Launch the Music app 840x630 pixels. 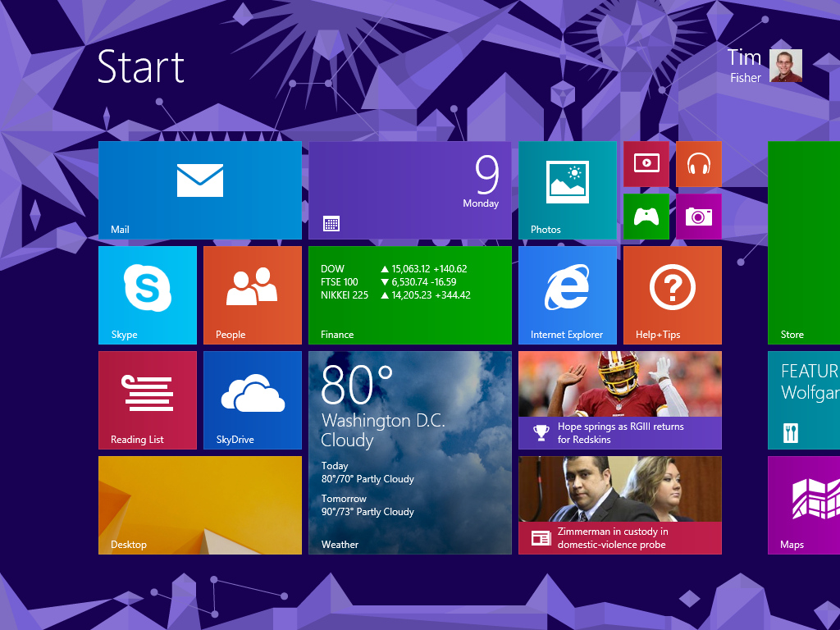(x=698, y=164)
